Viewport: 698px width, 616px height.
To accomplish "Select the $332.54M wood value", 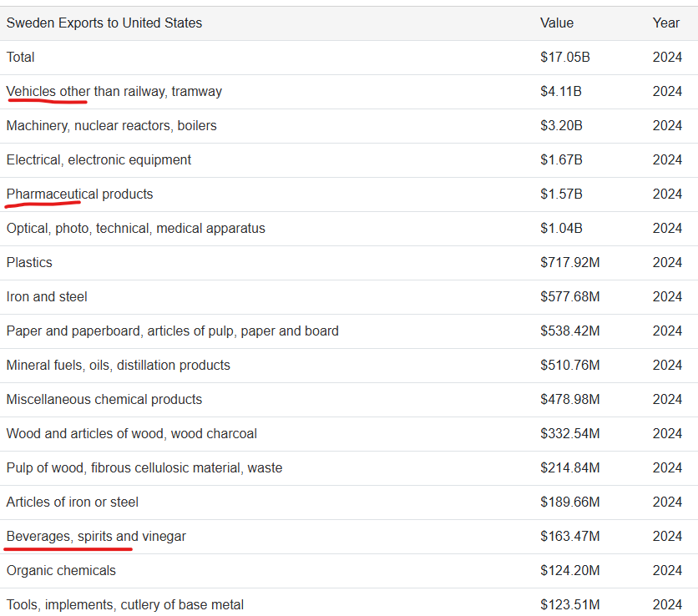I will [569, 433].
